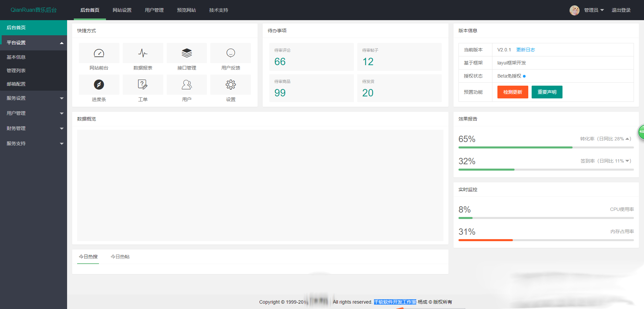Viewport: 644px width, 309px height.
Task: Open the 用户 people shortcut icon
Action: 187,85
